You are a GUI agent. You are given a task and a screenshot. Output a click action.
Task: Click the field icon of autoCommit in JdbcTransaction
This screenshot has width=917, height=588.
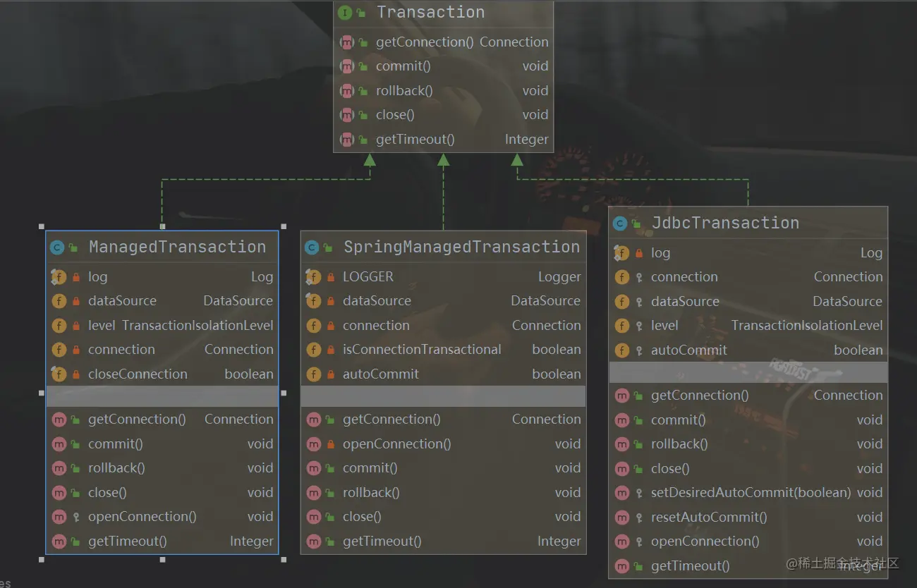click(621, 350)
